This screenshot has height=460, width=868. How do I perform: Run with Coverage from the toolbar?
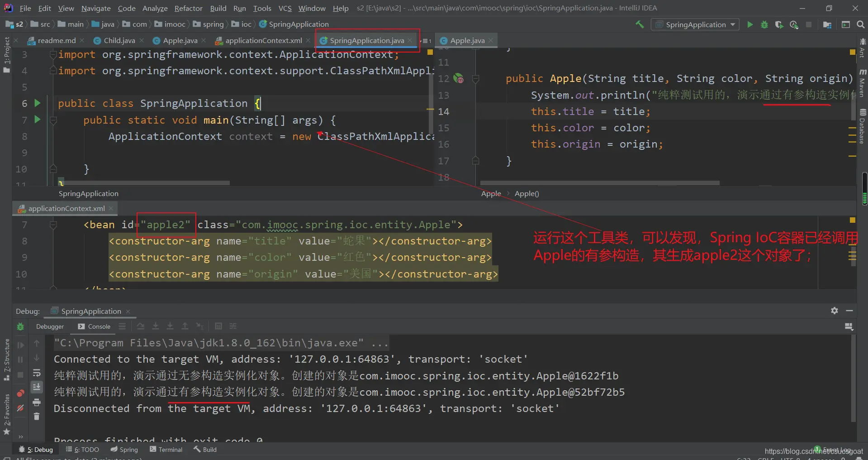point(779,24)
